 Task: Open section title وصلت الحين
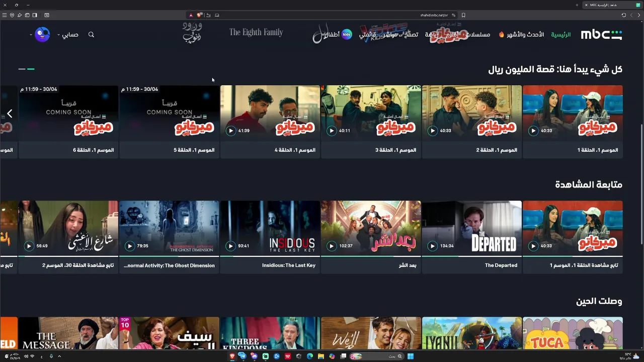coord(599,301)
